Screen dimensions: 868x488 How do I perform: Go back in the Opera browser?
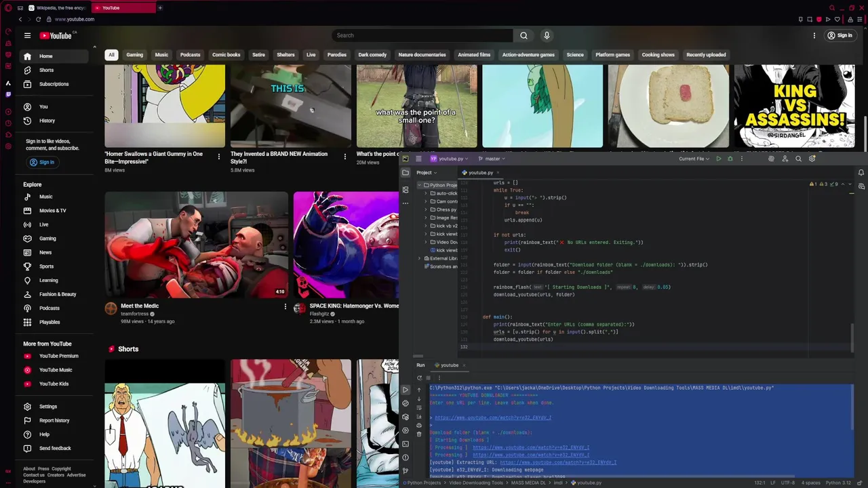click(20, 19)
